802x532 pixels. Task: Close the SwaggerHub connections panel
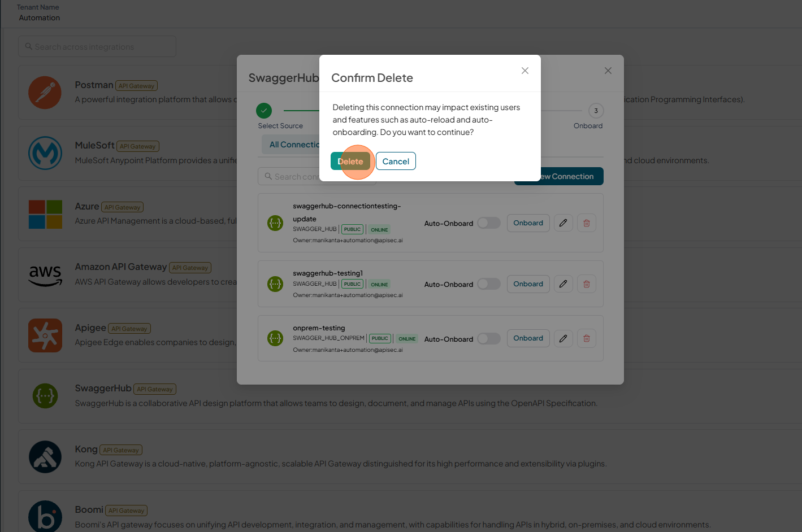(608, 71)
